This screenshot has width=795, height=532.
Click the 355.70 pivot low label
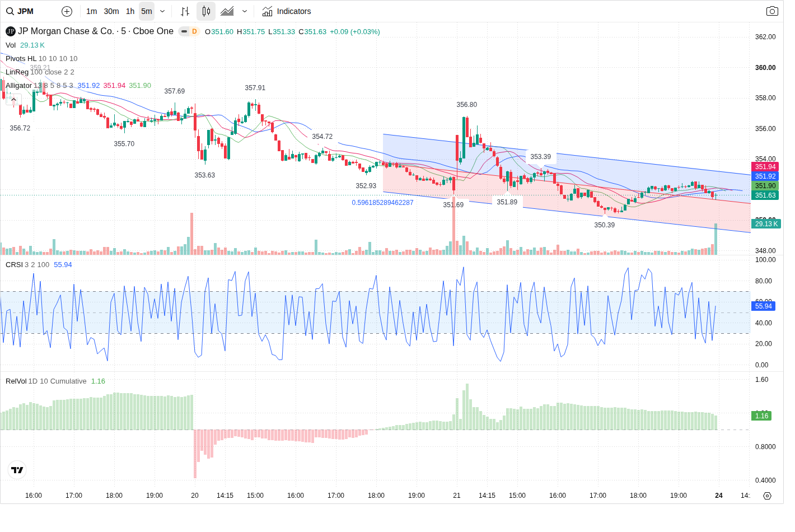tap(124, 144)
